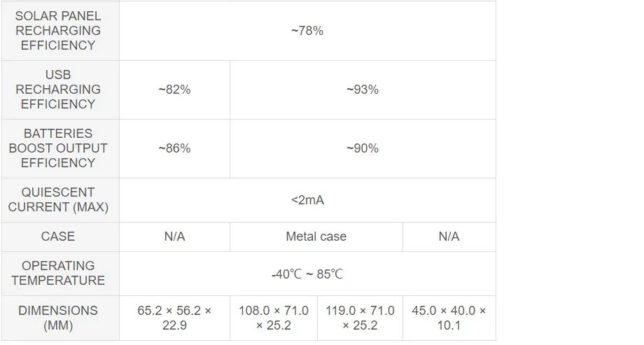Screen dimensions: 644x345
Task: Select the 65.2 × 56.2 × 22.9 dimensions
Action: point(174,317)
